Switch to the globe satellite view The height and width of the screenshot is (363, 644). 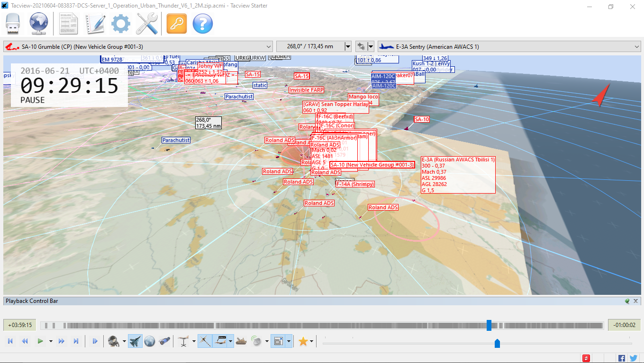[150, 341]
